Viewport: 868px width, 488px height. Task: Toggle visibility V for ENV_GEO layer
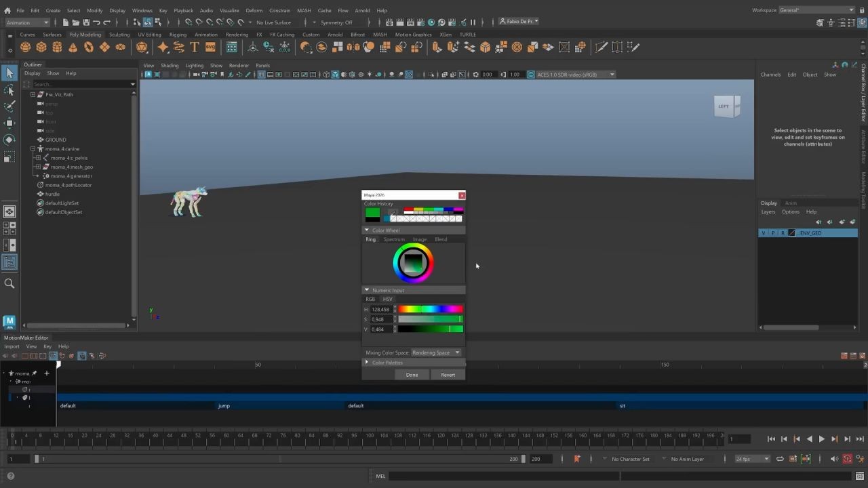(764, 233)
